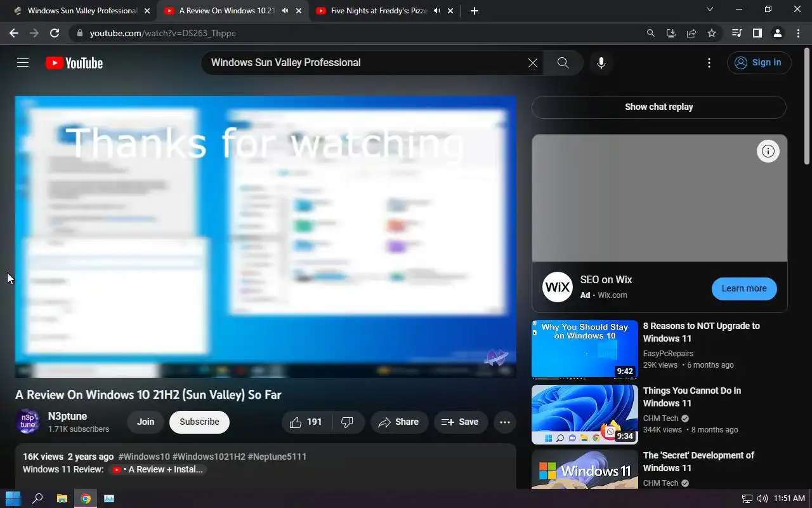Screen dimensions: 812x508
Task: Open Chrome three-dot menu
Action: [797, 33]
